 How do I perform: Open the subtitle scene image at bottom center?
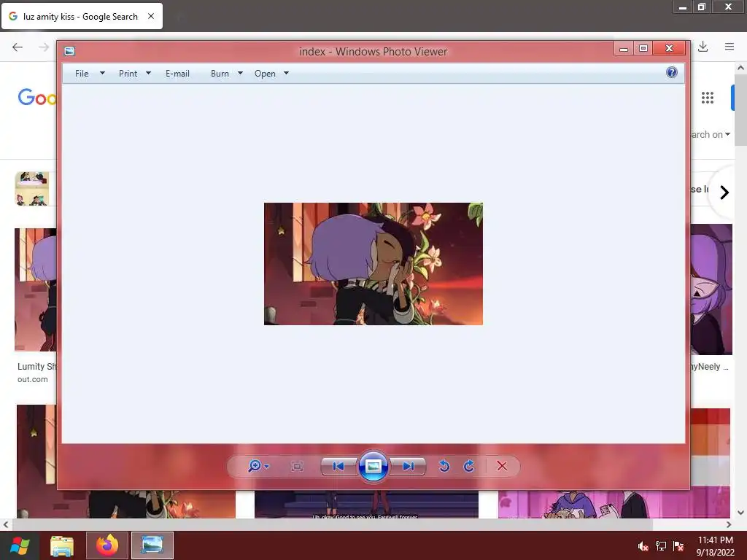click(x=366, y=505)
